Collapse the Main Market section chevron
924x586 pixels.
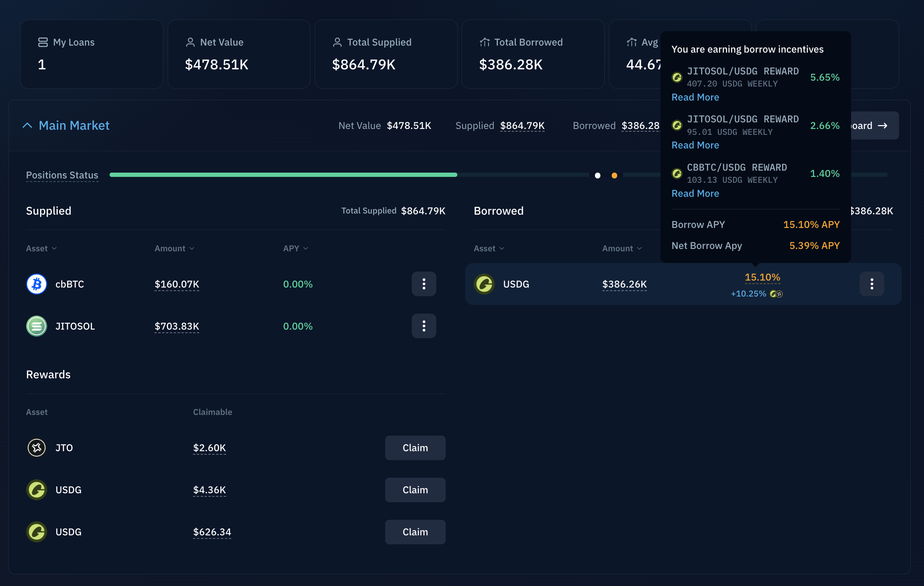coord(27,125)
